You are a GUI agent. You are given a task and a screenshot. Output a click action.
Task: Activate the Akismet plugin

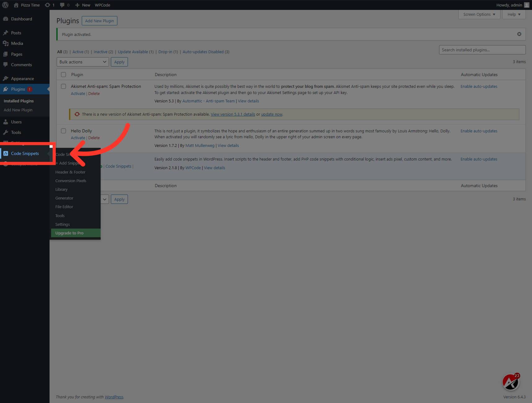(78, 93)
